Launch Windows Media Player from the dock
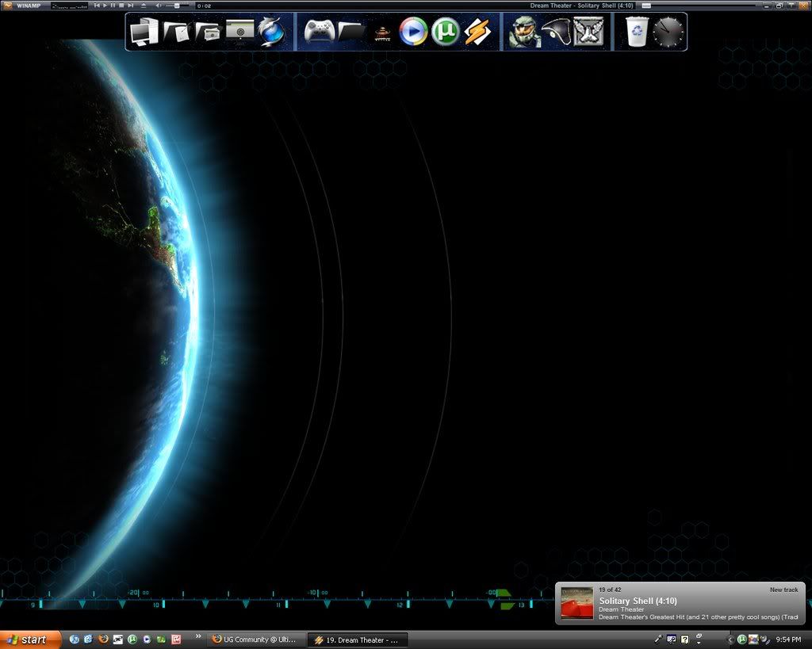812x649 pixels. (x=413, y=32)
